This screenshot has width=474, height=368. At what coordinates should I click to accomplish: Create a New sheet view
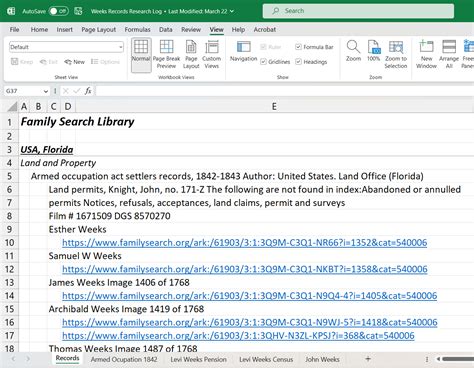click(x=75, y=62)
